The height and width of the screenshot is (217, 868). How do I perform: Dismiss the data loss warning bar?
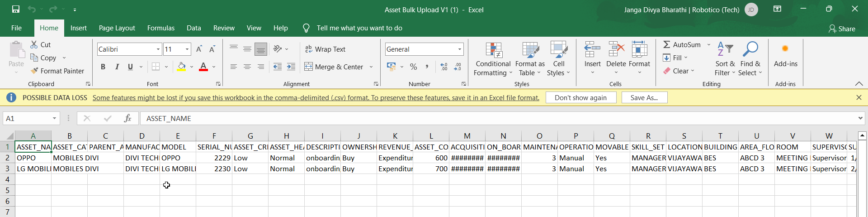pos(859,97)
